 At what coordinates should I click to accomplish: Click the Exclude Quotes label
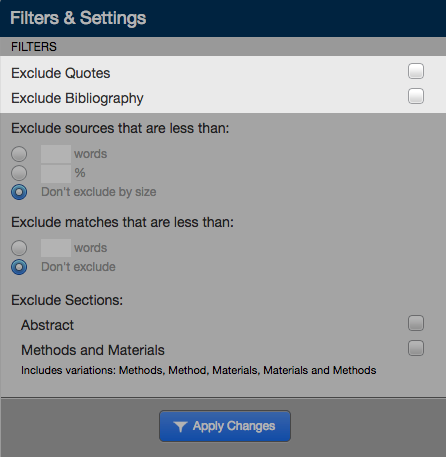tap(61, 73)
